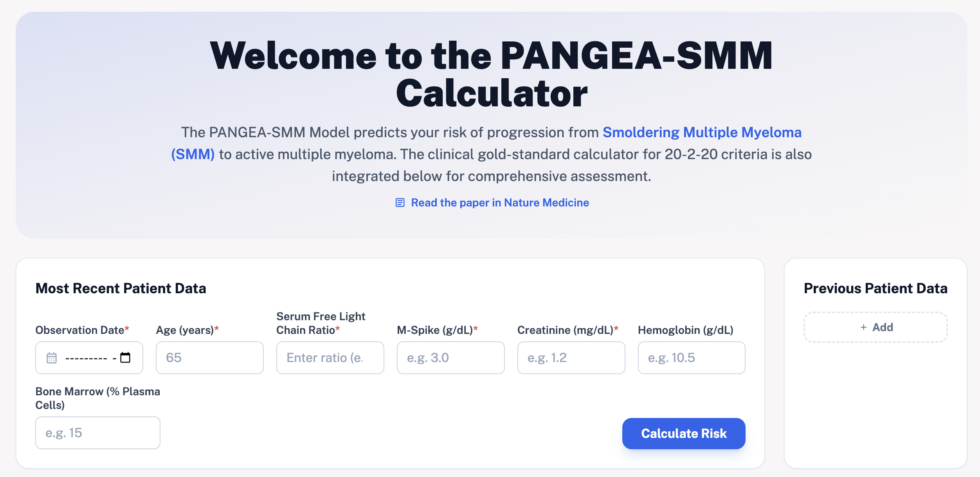Click the M-Spike (g/dL) input field
The image size is (980, 477).
(450, 357)
